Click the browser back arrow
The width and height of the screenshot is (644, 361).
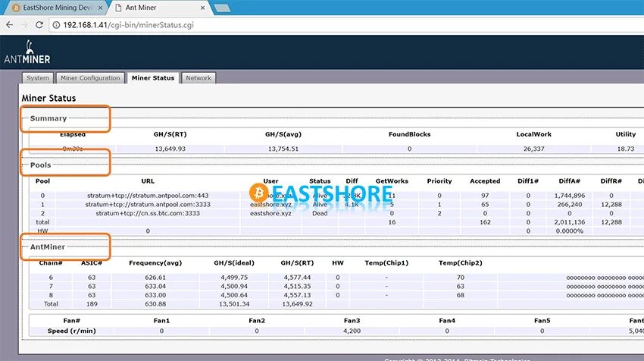[x=9, y=25]
